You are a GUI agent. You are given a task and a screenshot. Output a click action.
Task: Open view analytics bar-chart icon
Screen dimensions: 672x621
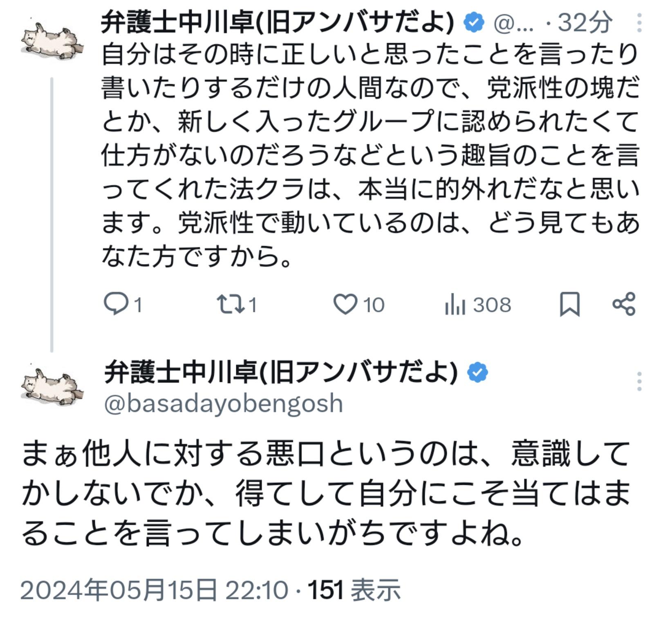click(455, 305)
